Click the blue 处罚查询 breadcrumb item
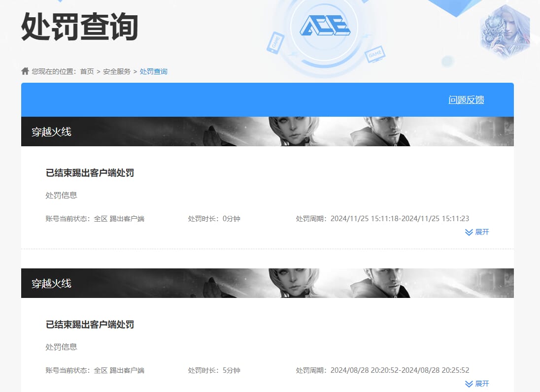The height and width of the screenshot is (392, 540). coord(153,71)
